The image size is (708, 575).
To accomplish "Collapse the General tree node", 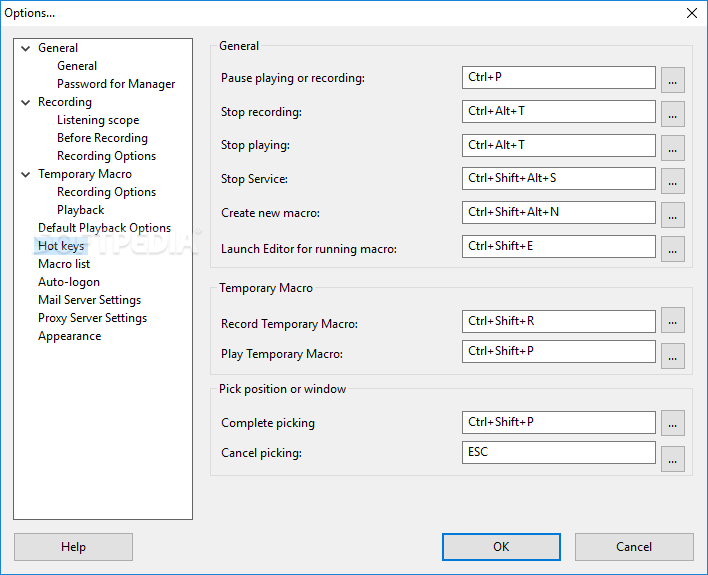I will (26, 48).
